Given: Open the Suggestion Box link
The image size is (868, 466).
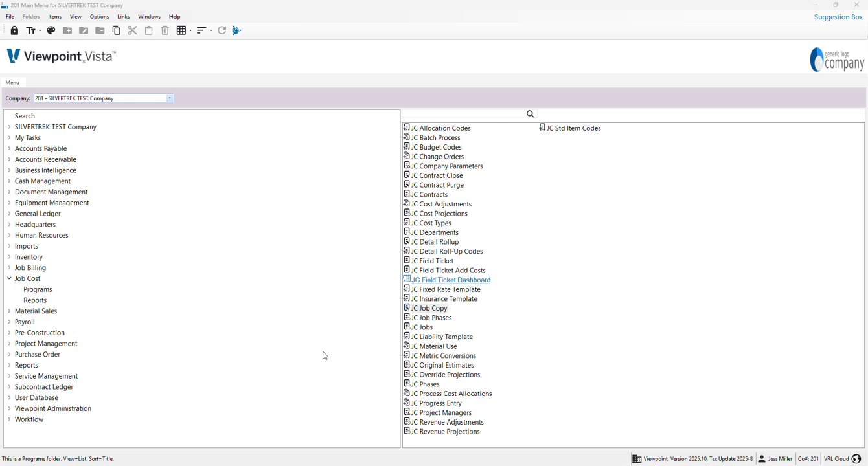Looking at the screenshot, I should (x=838, y=17).
